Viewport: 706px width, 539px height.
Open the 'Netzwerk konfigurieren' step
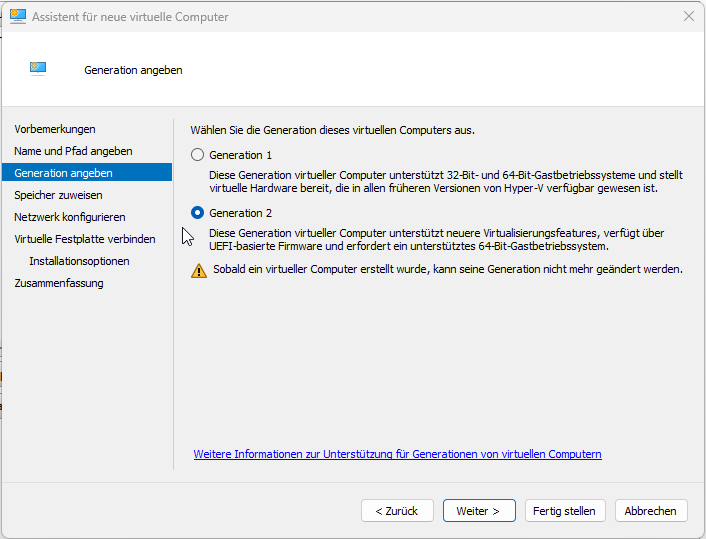(x=70, y=217)
